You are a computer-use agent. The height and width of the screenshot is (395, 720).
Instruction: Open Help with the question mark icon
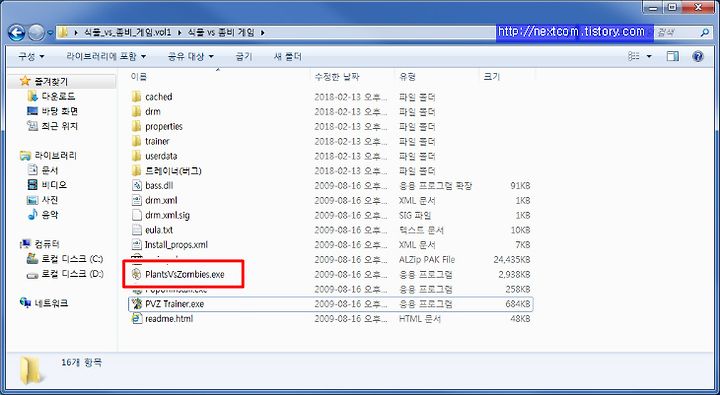tap(698, 56)
